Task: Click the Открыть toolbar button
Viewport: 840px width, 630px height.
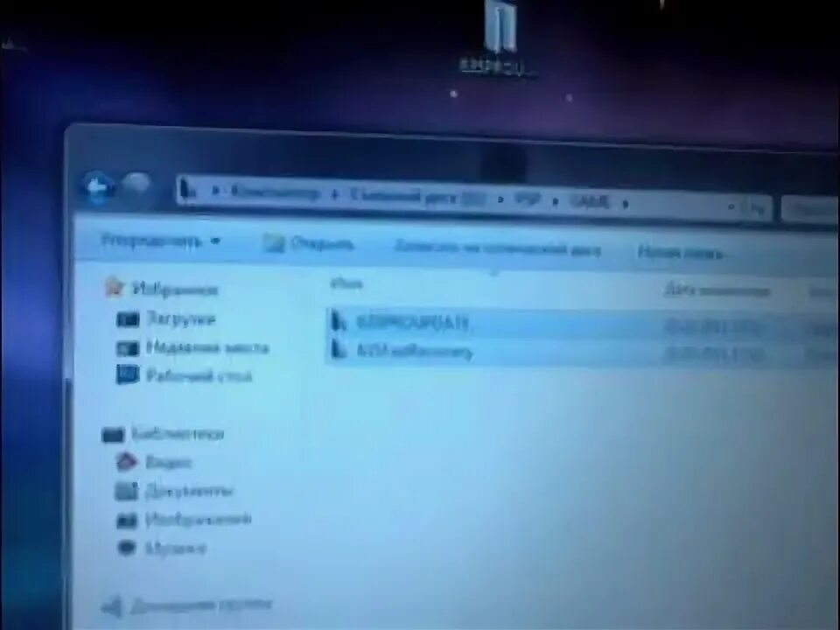Action: 309,244
